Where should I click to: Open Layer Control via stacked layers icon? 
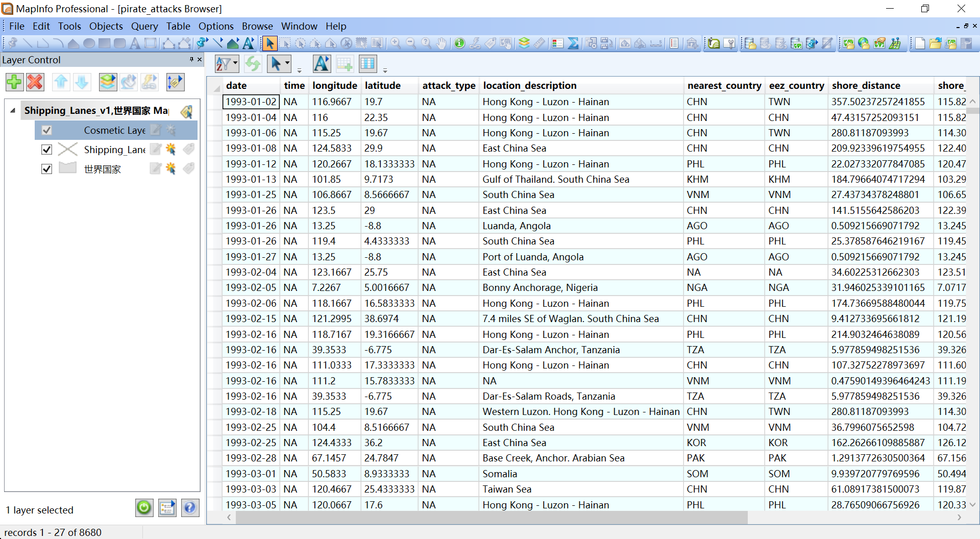tap(524, 43)
